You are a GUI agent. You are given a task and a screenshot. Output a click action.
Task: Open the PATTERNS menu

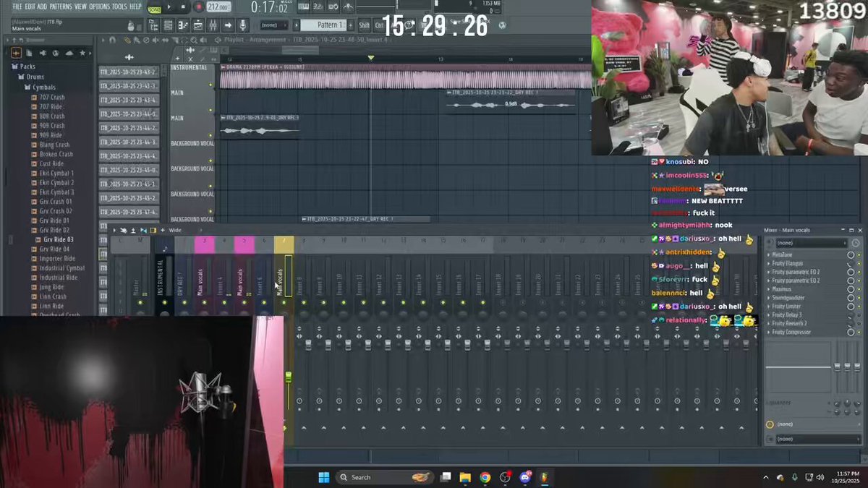pos(61,7)
